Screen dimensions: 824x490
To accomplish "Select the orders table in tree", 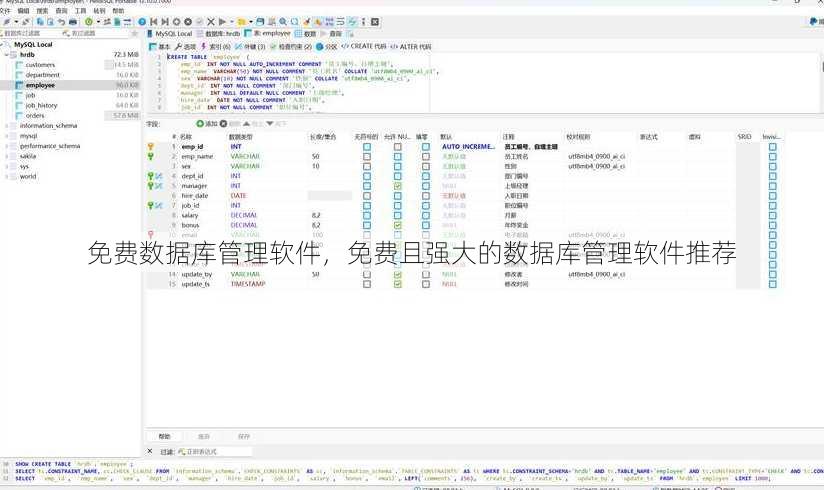I will click(x=35, y=116).
